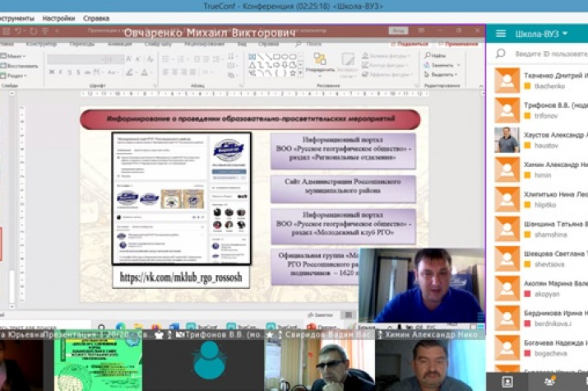This screenshot has height=391, width=588.
Task: Click the decrease font size icon
Action: (138, 59)
